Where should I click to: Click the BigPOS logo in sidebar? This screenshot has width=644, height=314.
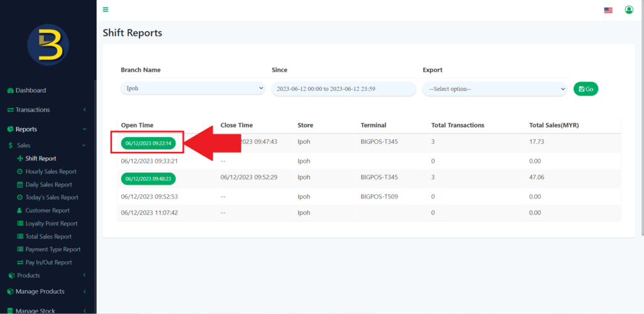48,45
